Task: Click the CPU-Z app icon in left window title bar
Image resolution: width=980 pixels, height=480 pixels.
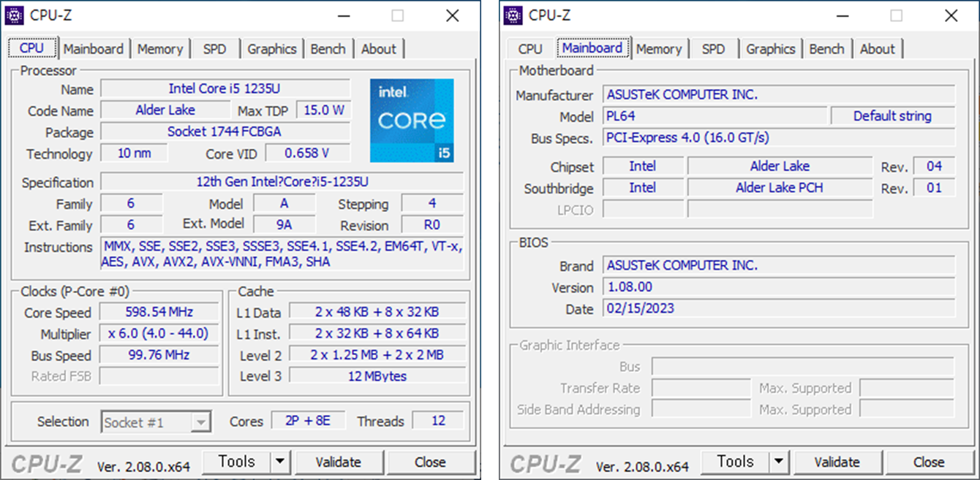Action: point(15,15)
